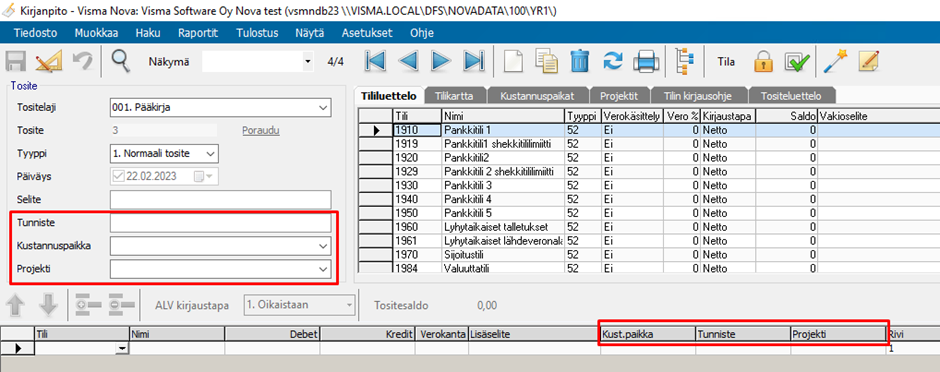Go to the first record icon
Screen dimensions: 940x372
375,61
